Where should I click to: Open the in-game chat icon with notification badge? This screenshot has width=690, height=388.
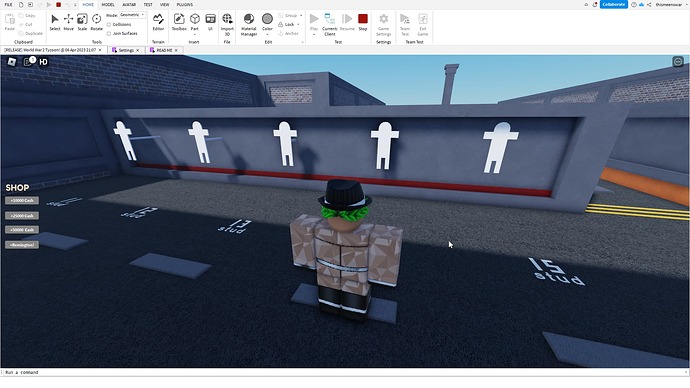click(29, 62)
